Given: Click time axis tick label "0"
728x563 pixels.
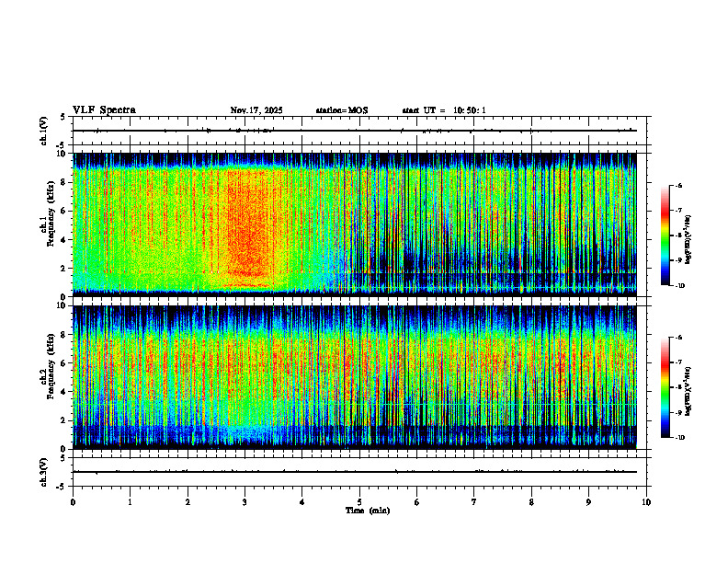Looking at the screenshot, I should pyautogui.click(x=73, y=502).
